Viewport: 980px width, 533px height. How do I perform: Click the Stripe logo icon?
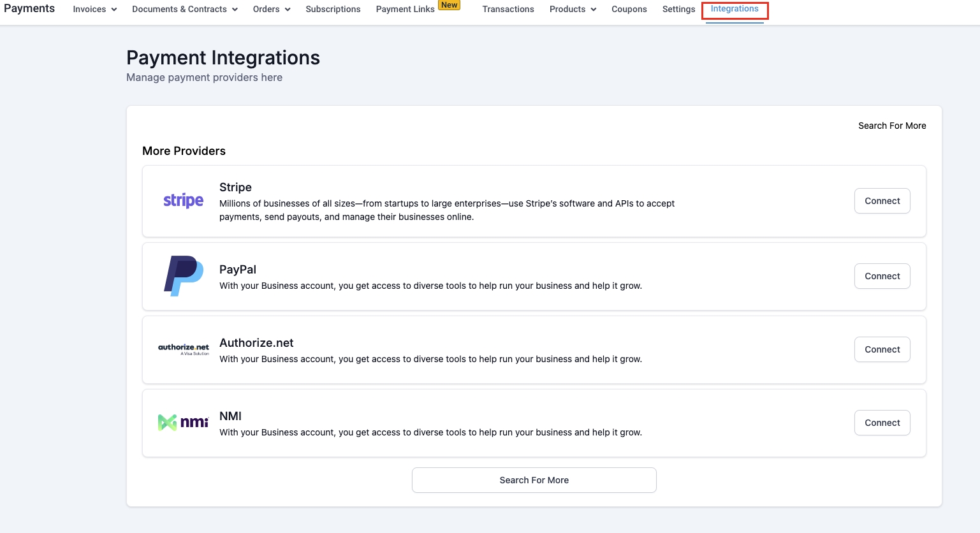[183, 201]
